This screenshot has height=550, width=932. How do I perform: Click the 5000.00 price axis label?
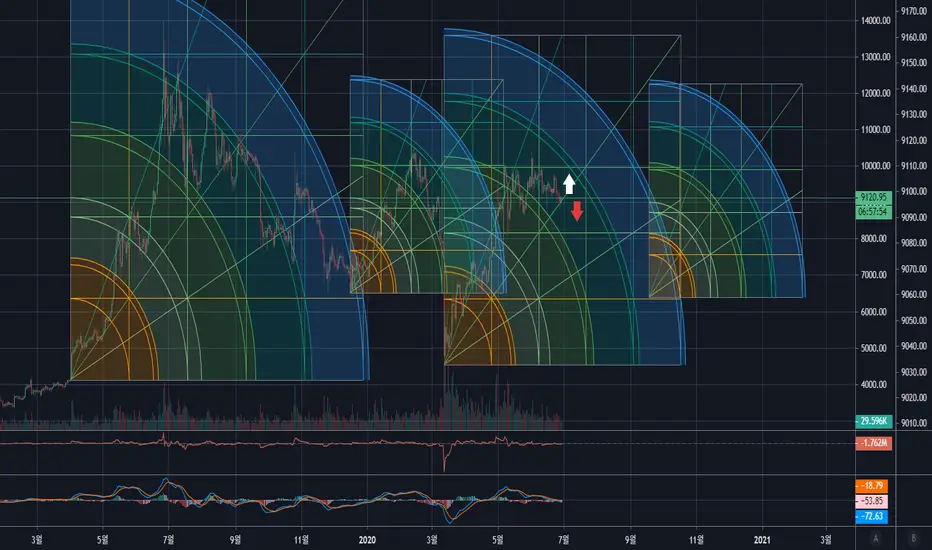(x=874, y=348)
